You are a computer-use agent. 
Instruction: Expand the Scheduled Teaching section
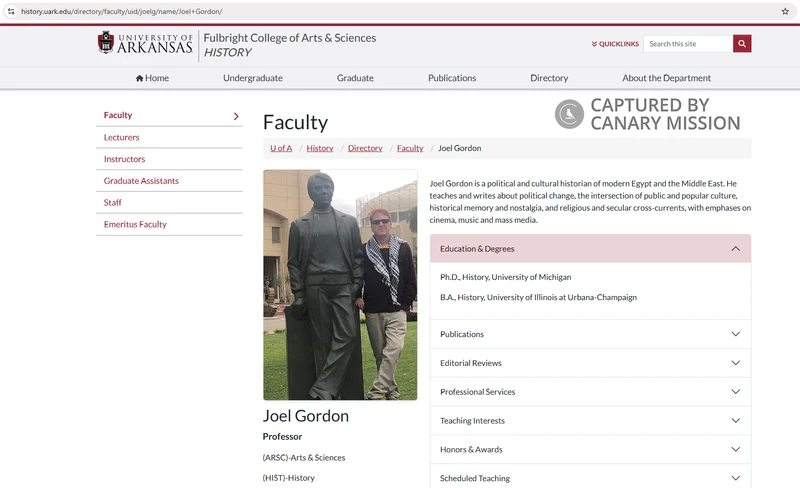click(590, 478)
